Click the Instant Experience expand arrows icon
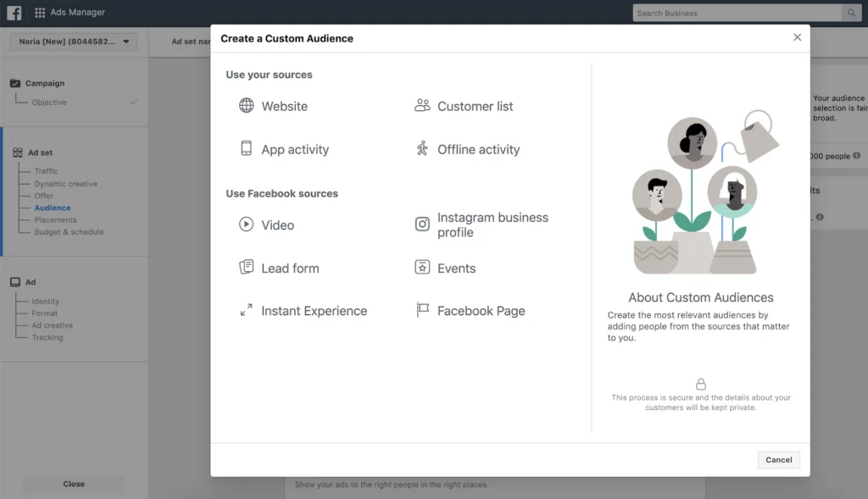Viewport: 868px width, 499px height. point(247,310)
